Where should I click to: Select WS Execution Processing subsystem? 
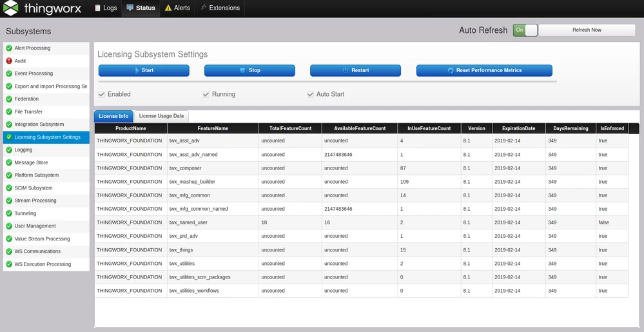(46, 264)
